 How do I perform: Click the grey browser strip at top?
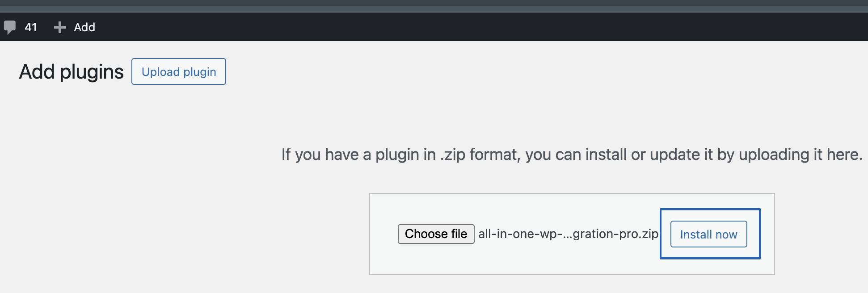pos(434,5)
